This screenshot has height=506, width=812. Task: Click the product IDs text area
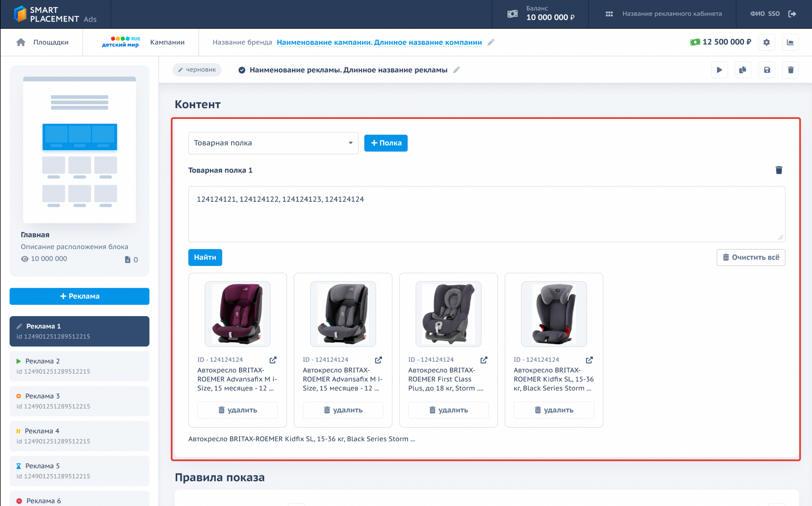click(x=486, y=214)
